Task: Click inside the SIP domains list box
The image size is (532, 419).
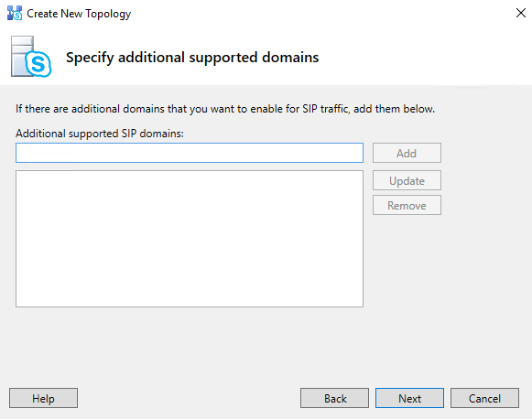Action: [190, 239]
